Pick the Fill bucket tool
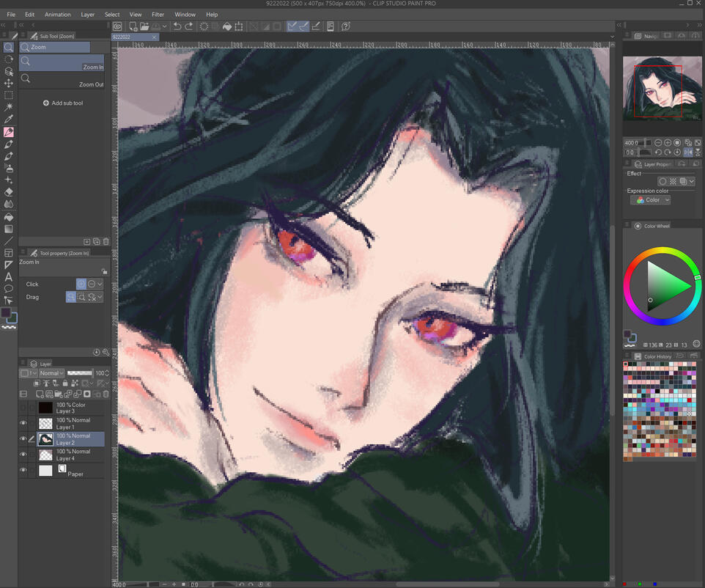The height and width of the screenshot is (588, 705). [9, 216]
